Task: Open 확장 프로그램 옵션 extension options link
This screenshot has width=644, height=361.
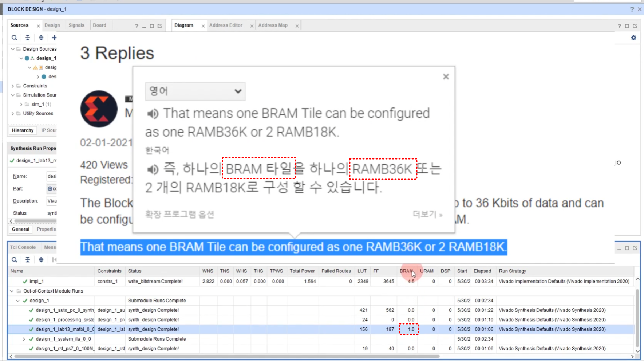Action: pos(179,214)
